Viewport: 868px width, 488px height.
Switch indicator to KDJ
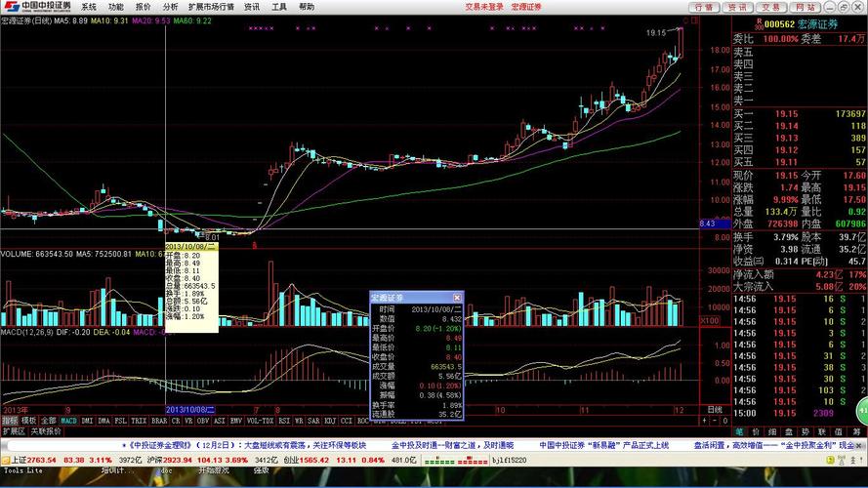coord(330,421)
